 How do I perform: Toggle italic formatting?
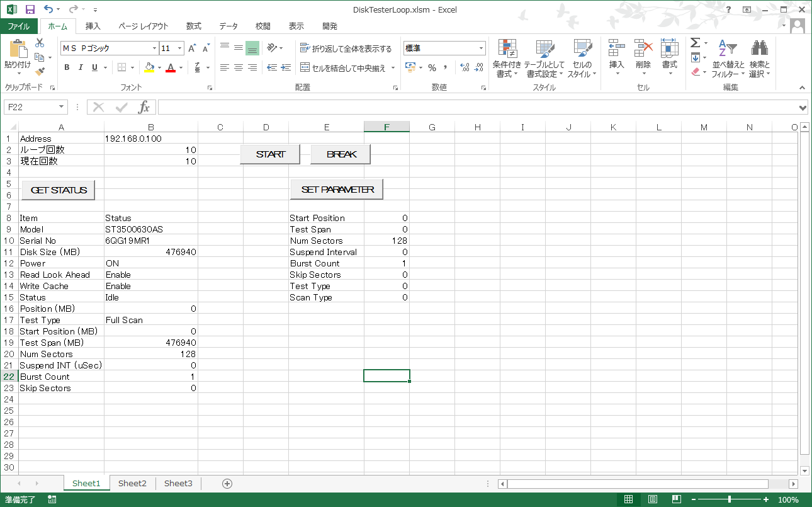(x=81, y=68)
